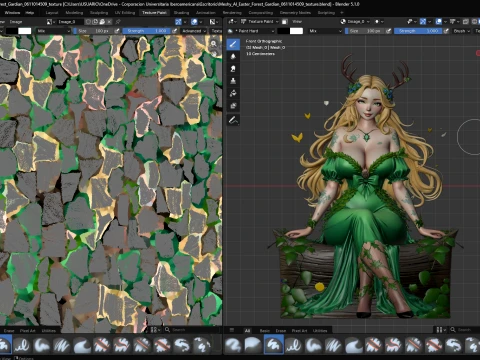480x360 pixels.
Task: Filter brushes by Erase in image editor shelf
Action: point(9,331)
